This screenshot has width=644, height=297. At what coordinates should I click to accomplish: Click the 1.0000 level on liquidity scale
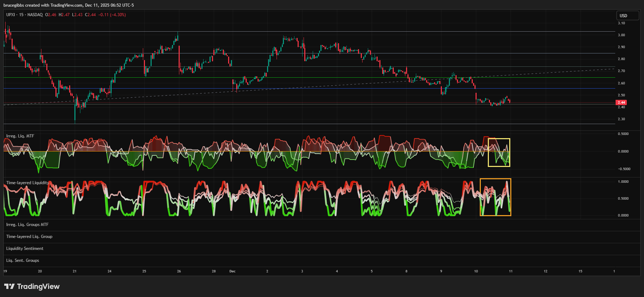click(x=623, y=182)
